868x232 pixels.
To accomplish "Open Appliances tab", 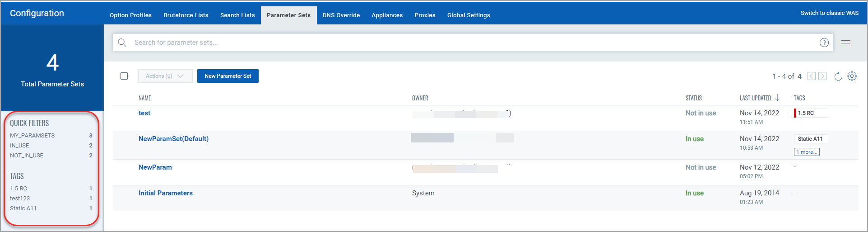I will (x=387, y=15).
